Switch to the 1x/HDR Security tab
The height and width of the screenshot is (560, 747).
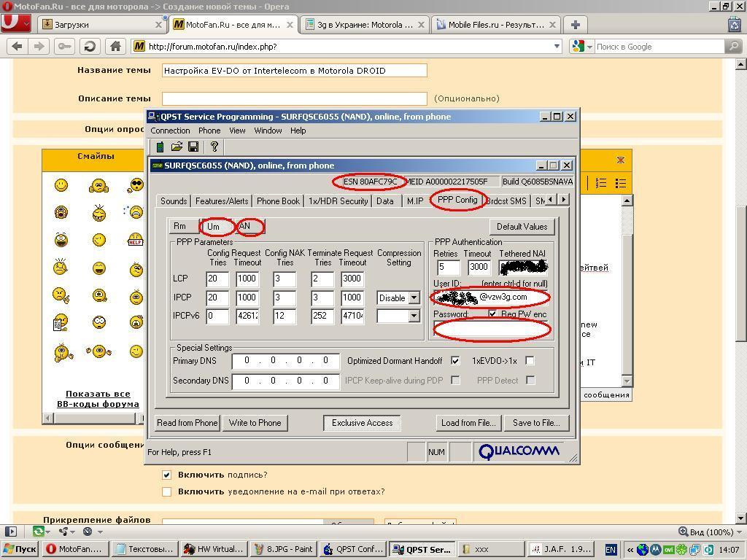338,201
